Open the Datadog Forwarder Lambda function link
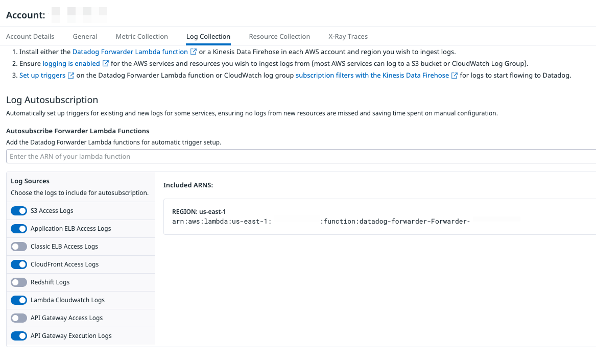Viewport: 596px width, 364px height. point(130,52)
